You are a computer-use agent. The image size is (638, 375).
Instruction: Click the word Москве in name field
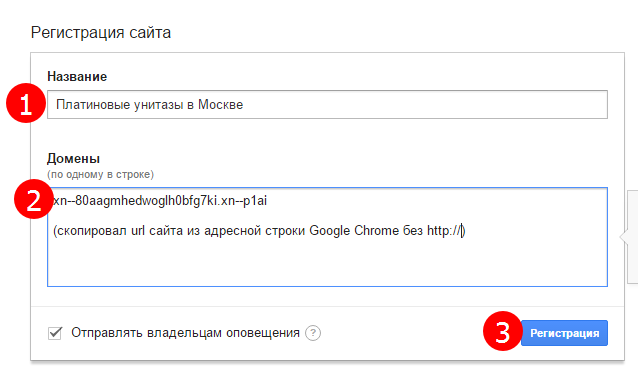(221, 105)
